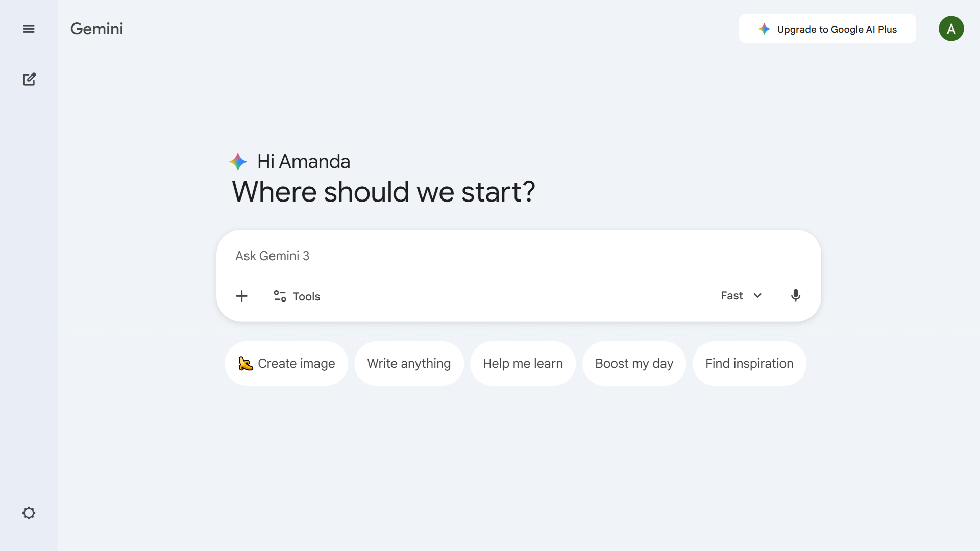
Task: Click the sparkle icon inside the Upgrade button
Action: (765, 29)
